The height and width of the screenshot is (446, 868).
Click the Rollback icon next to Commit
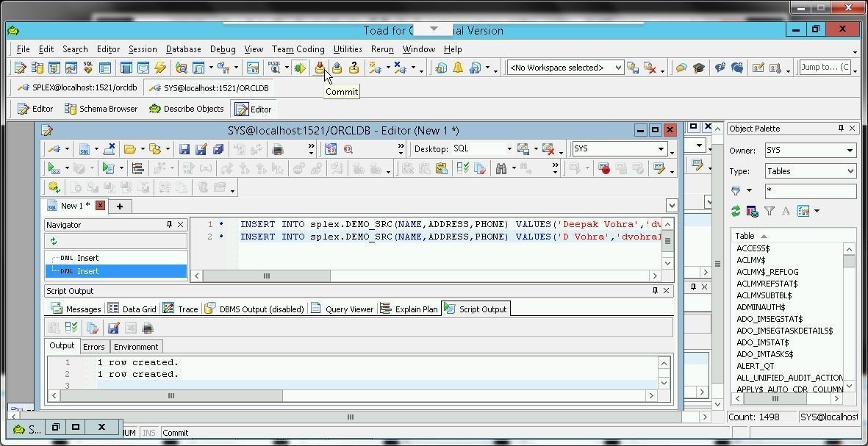(x=337, y=68)
